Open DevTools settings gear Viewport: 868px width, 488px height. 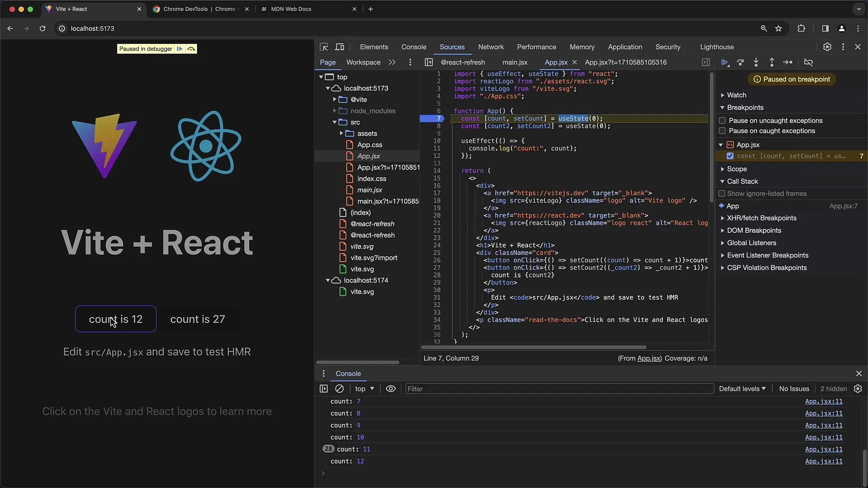827,47
